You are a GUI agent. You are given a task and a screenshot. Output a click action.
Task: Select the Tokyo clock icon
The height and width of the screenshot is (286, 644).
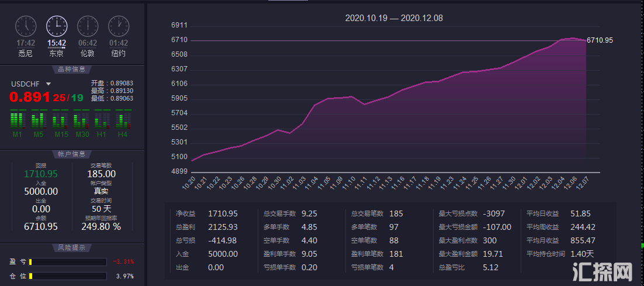(x=57, y=26)
